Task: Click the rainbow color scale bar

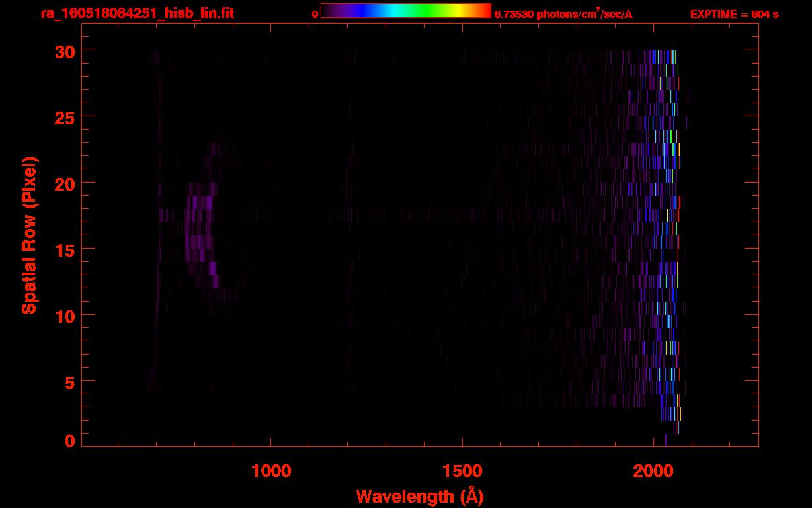Action: 406,11
